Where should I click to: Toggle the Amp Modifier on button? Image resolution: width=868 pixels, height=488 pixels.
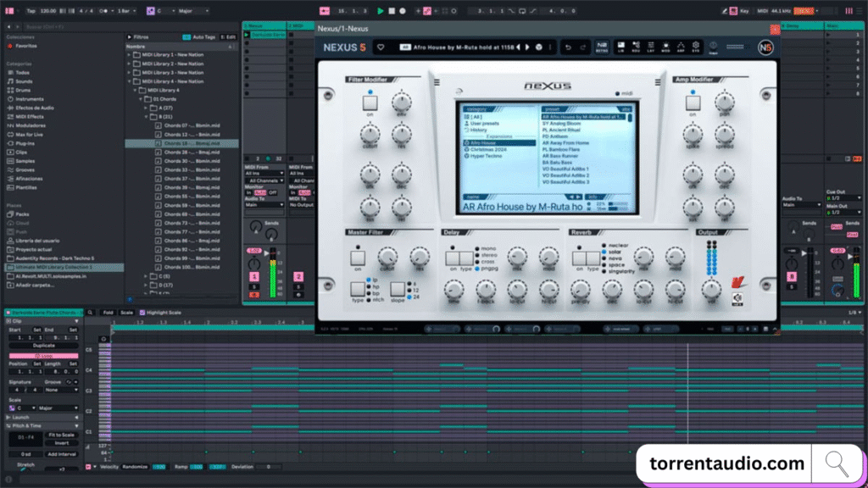tap(693, 103)
